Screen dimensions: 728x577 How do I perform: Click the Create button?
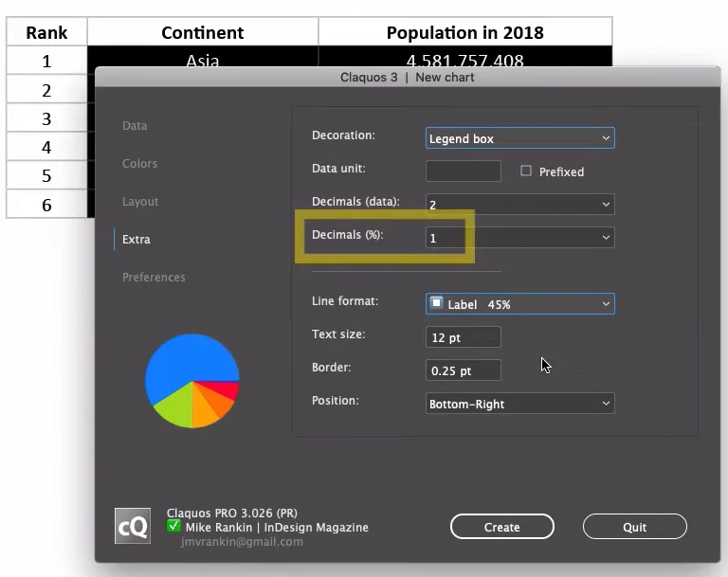click(501, 527)
